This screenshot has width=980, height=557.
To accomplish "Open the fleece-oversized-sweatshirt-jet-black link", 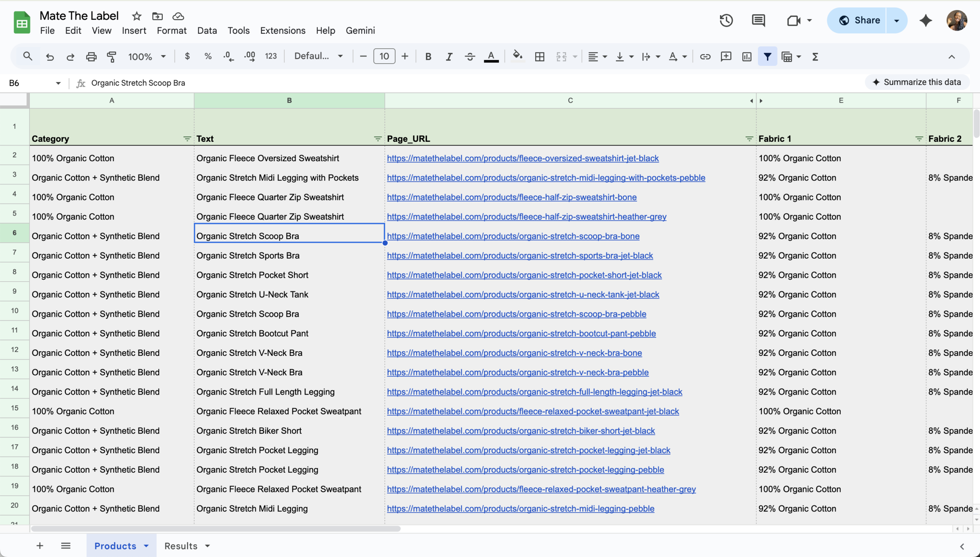I will (523, 158).
